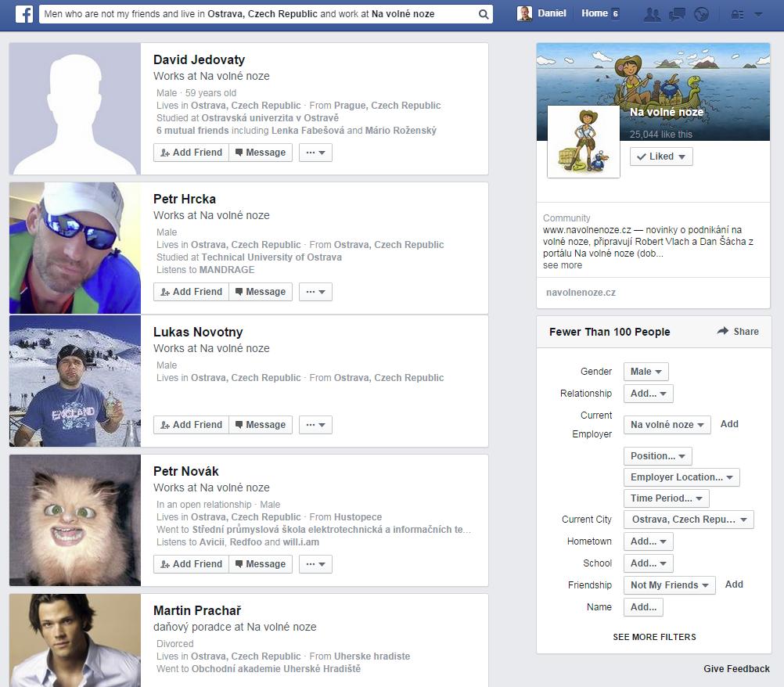Send a message to David Jedovaty
784x687 pixels.
pos(261,153)
